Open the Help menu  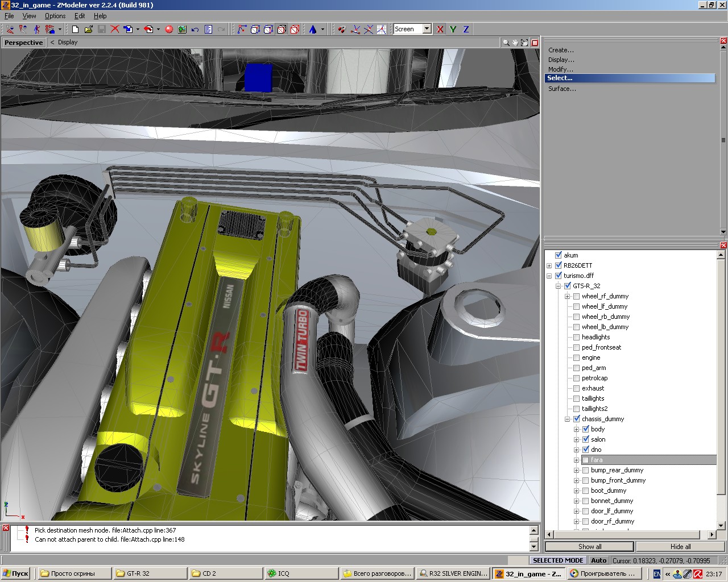click(x=100, y=16)
